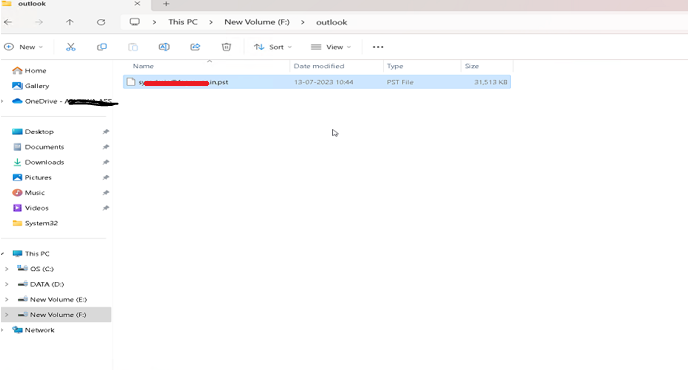Viewport: 688px width, 374px height.
Task: Click the PC monitor icon in address bar
Action: pyautogui.click(x=135, y=22)
